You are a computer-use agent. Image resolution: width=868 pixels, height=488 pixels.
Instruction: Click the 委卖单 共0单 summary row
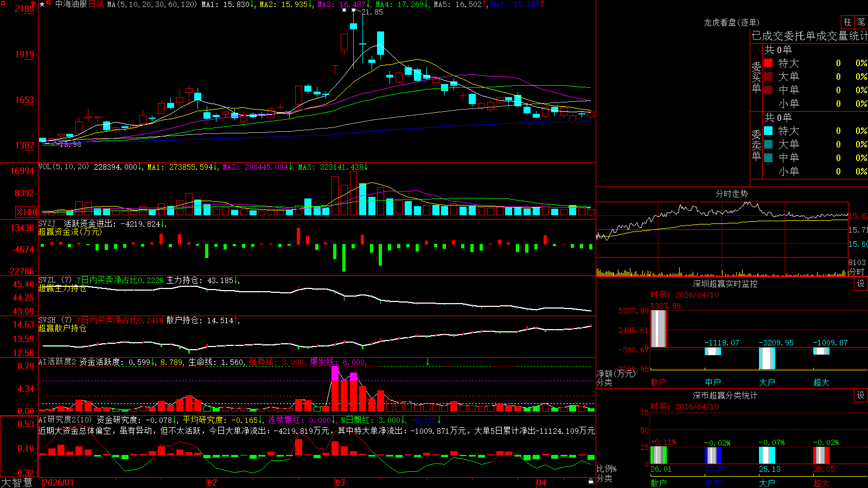[778, 117]
